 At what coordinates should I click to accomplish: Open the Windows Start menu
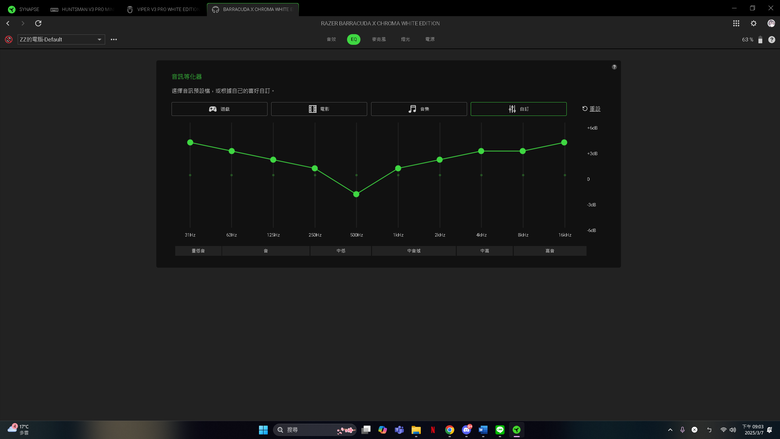264,430
